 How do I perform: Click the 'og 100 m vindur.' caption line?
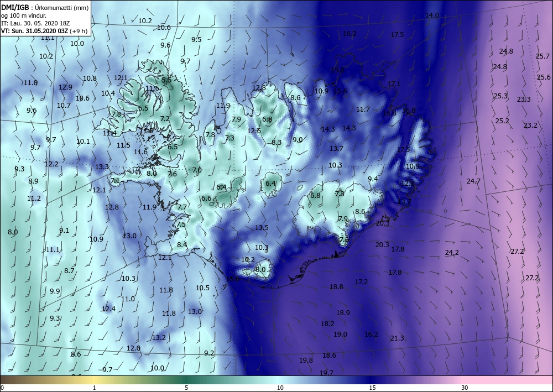[24, 16]
